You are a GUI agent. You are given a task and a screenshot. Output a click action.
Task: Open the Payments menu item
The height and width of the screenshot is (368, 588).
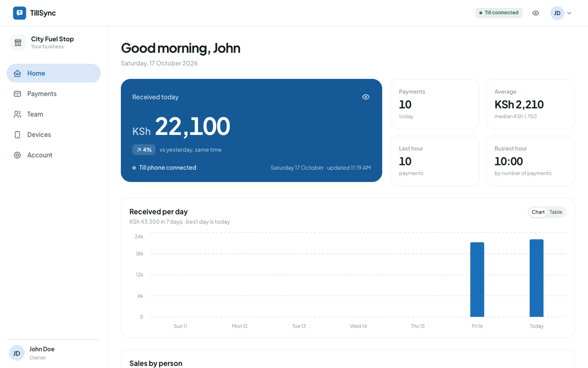pos(53,94)
